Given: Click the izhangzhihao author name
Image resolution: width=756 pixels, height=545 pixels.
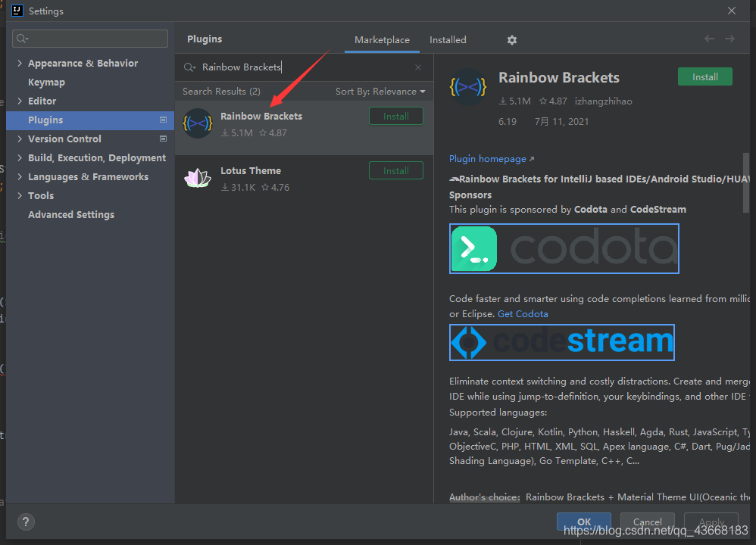Looking at the screenshot, I should 603,101.
